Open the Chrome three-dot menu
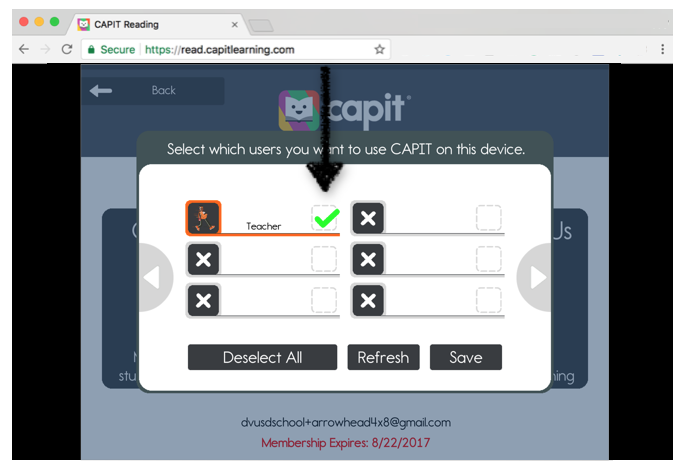This screenshot has width=688, height=472. pyautogui.click(x=663, y=49)
